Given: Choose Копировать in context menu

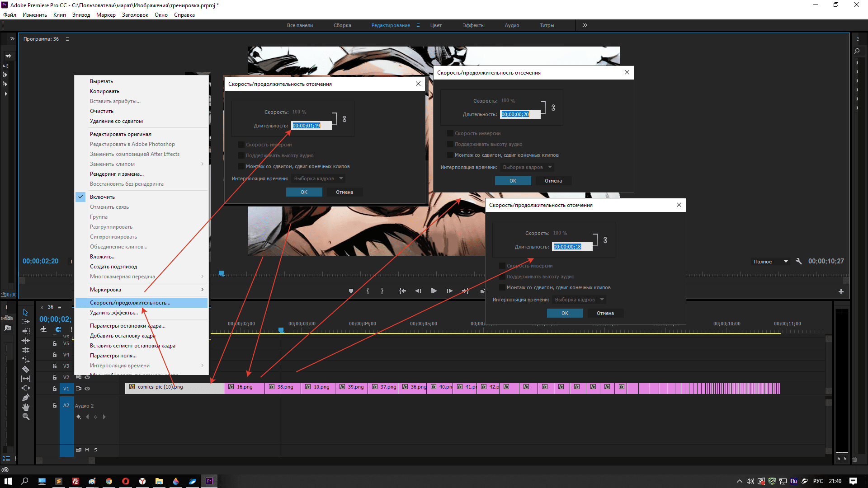Looking at the screenshot, I should [142, 91].
